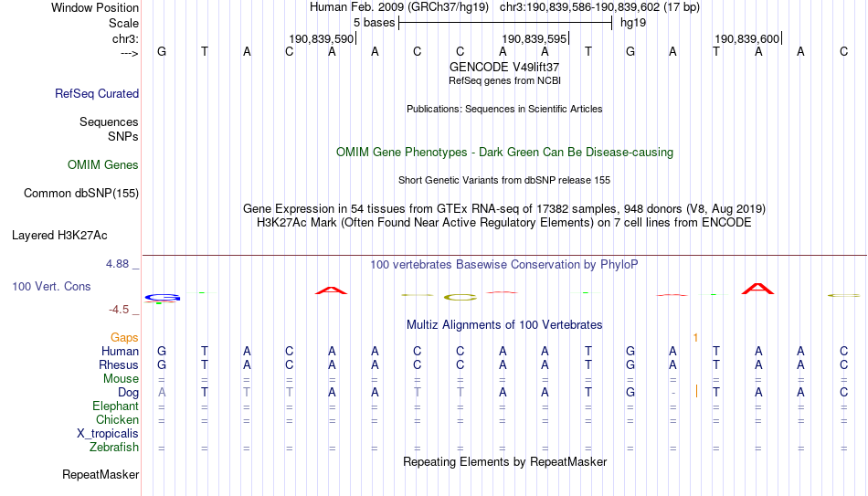Click the Layered H3K27Ac track label

[x=59, y=236]
